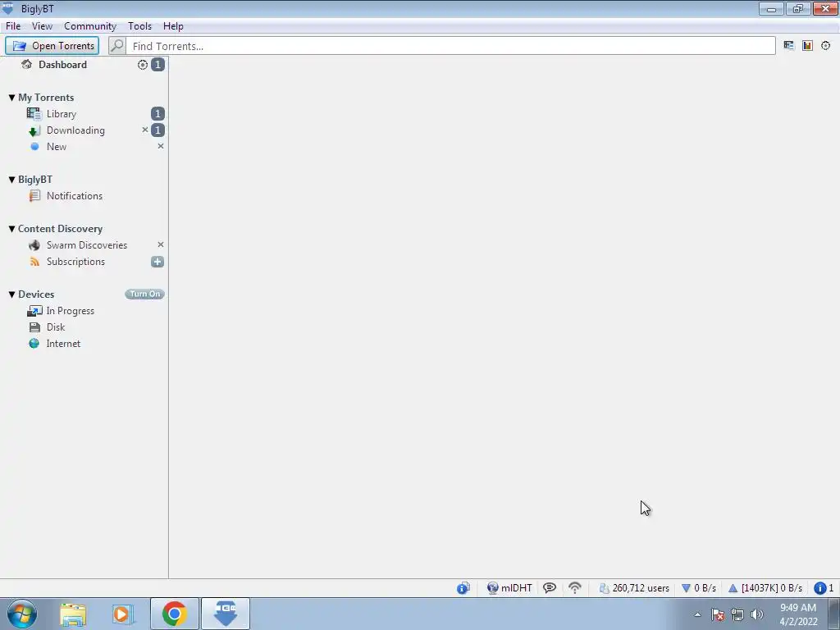This screenshot has height=630, width=840.
Task: Click the volume speaker tray icon
Action: 756,614
